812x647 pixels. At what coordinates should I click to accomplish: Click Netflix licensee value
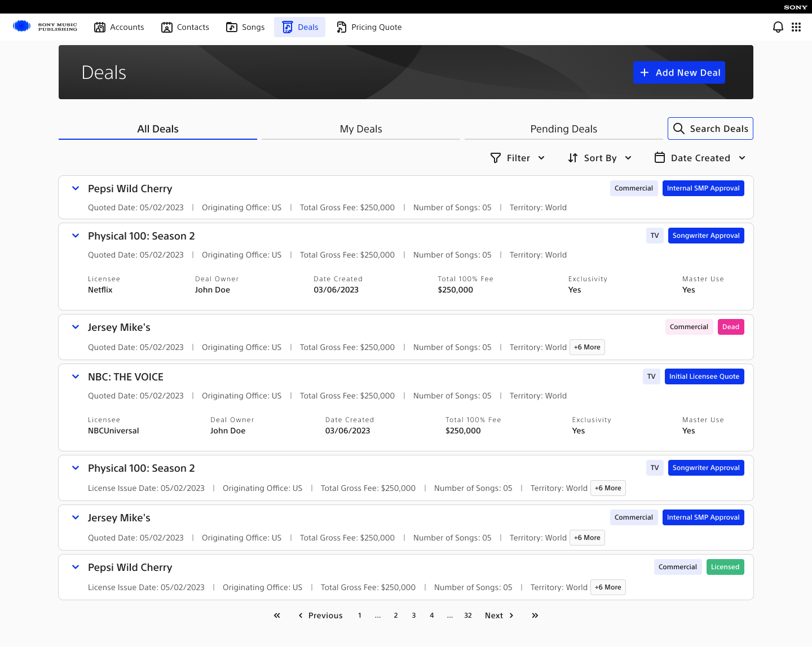click(100, 290)
